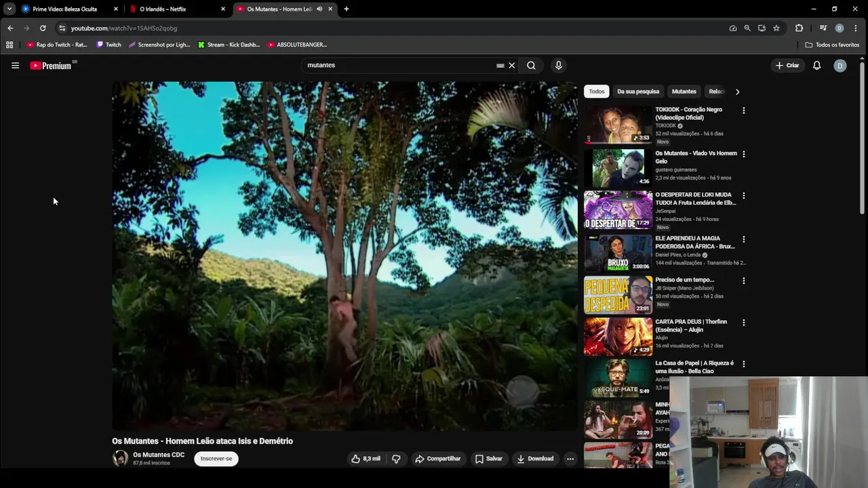Viewport: 868px width, 488px height.
Task: Open the Chrome apps grid in bookmarks bar
Action: pyautogui.click(x=9, y=45)
